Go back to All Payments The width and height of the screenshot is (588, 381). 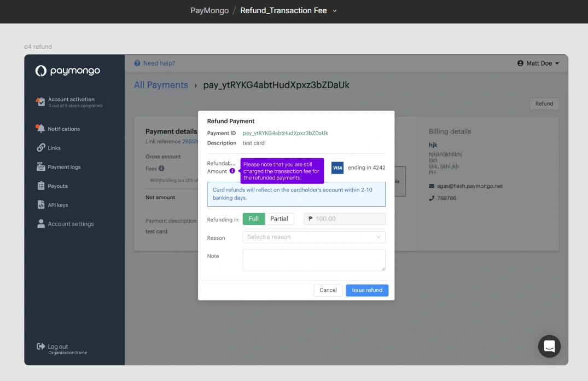(x=161, y=85)
